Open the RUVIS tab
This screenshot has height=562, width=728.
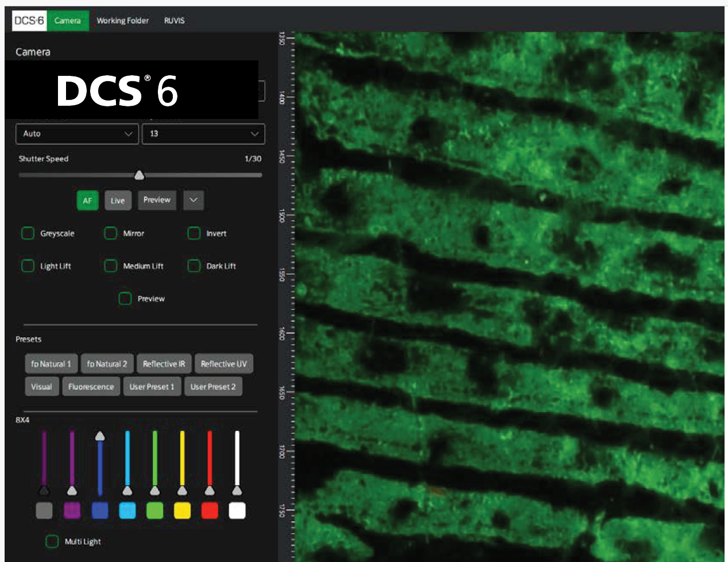pos(174,21)
